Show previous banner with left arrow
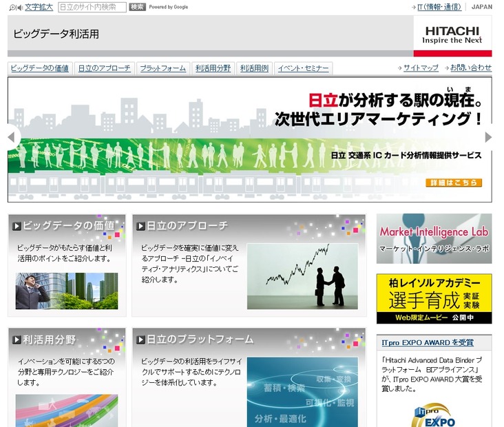Screen dimensions: 504x427 click(x=12, y=137)
